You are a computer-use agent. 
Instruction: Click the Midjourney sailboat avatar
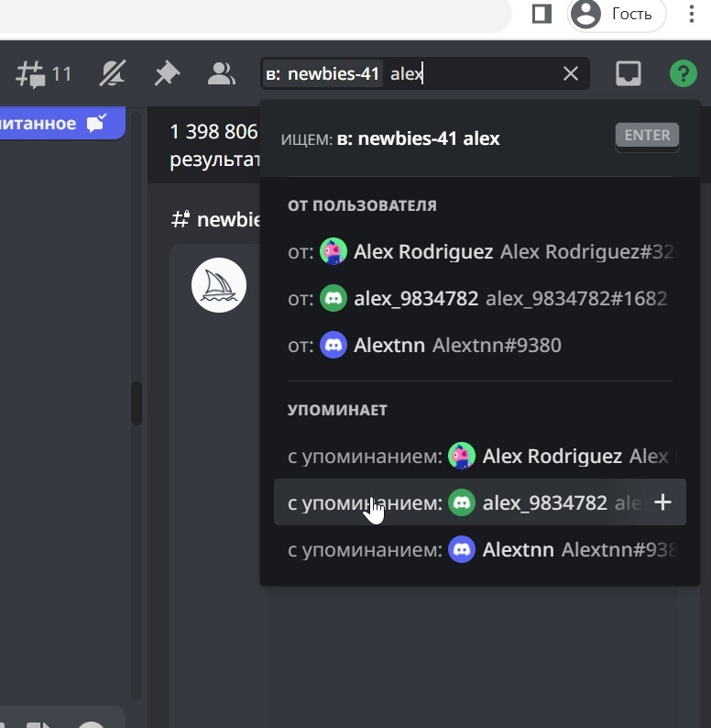(218, 285)
